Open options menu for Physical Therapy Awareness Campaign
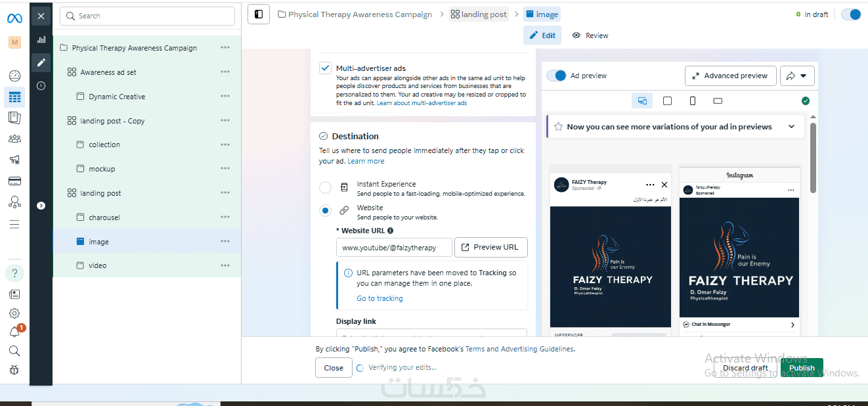Screen dimensions: 868x406 click(x=225, y=48)
